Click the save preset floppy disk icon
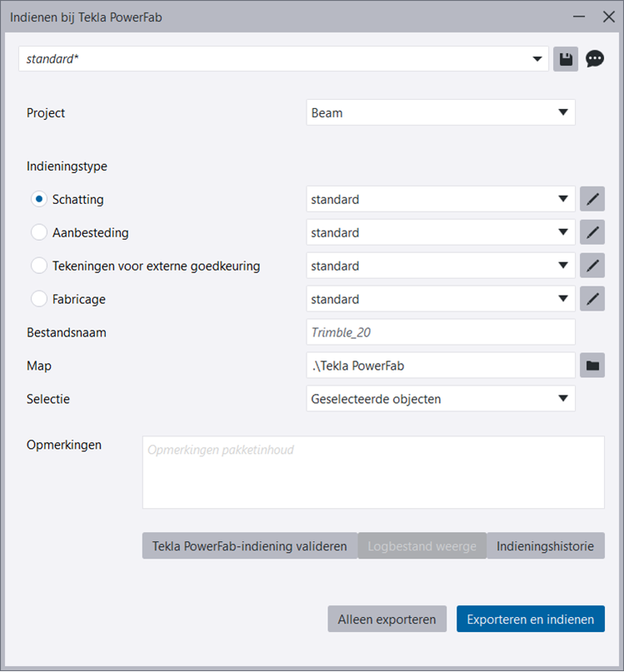The width and height of the screenshot is (624, 672). click(566, 59)
